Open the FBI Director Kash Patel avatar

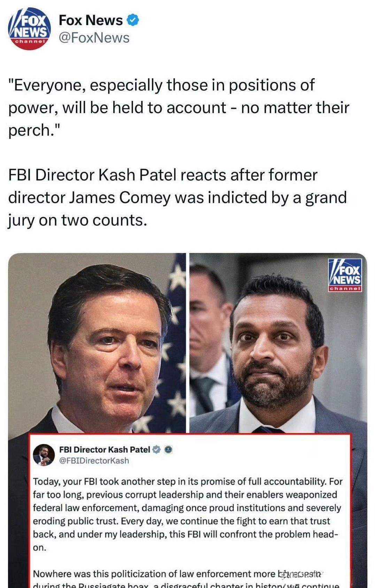click(x=44, y=455)
